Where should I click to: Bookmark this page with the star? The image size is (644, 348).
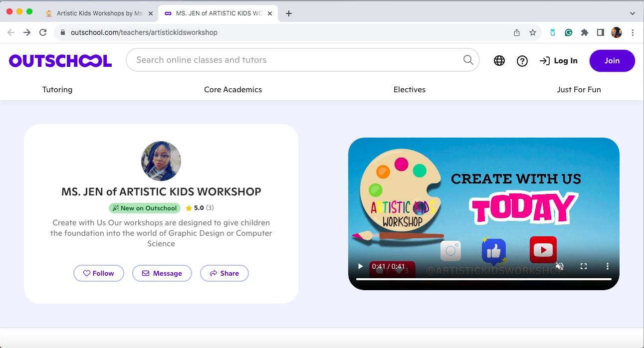click(x=533, y=32)
